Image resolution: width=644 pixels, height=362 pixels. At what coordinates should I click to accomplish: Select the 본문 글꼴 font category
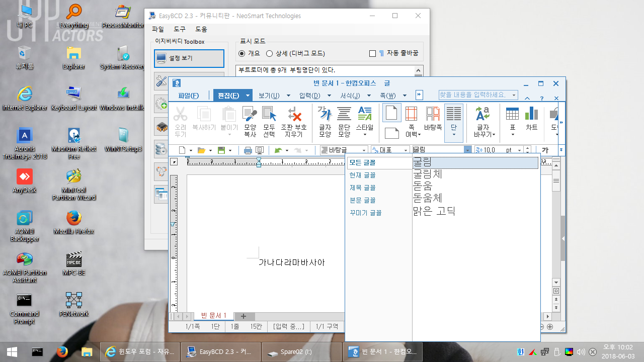click(379, 201)
